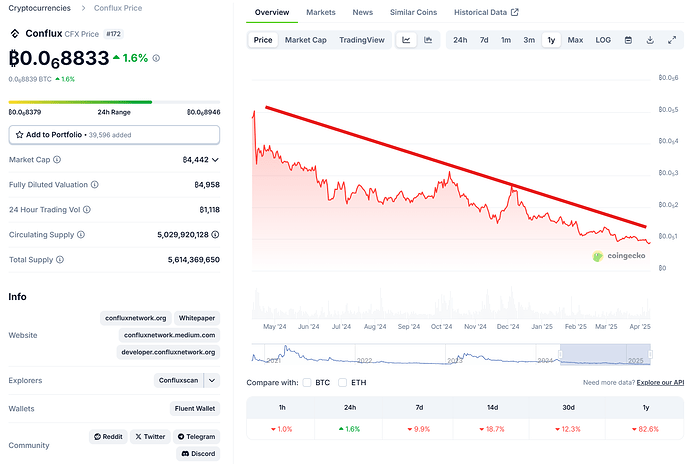Open the developer.confluxnetwork.org link

[x=168, y=352]
